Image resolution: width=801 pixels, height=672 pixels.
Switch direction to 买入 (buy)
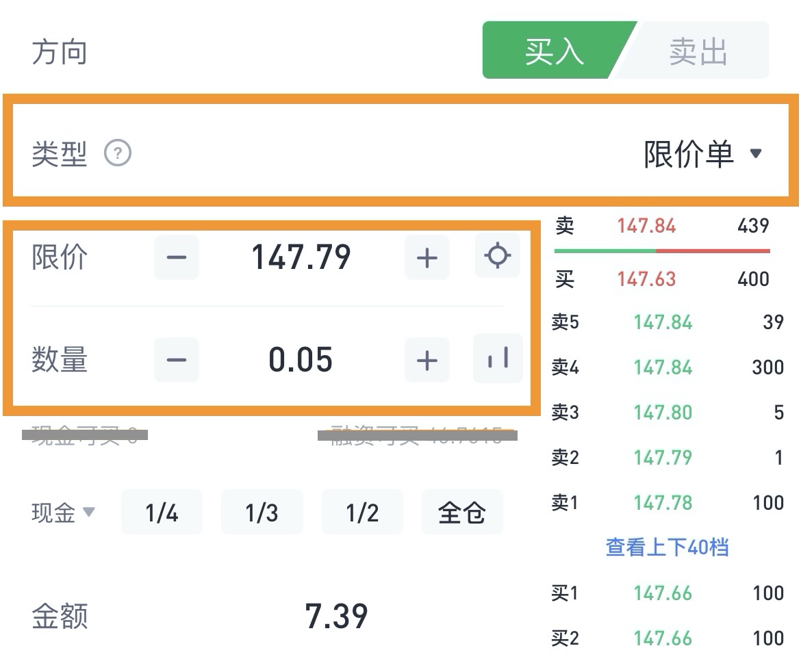click(554, 51)
